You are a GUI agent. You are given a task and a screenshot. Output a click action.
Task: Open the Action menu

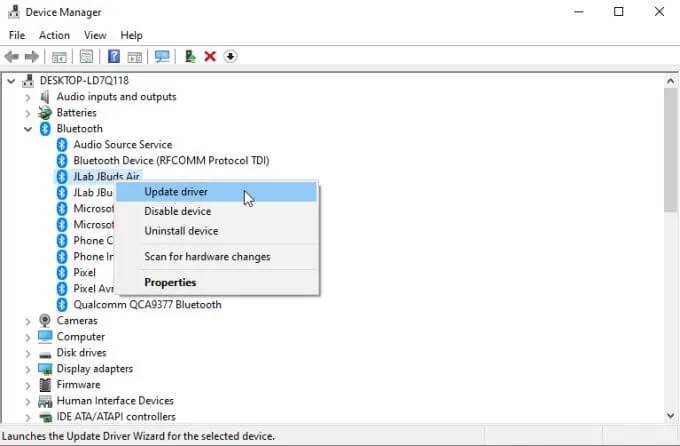[54, 35]
